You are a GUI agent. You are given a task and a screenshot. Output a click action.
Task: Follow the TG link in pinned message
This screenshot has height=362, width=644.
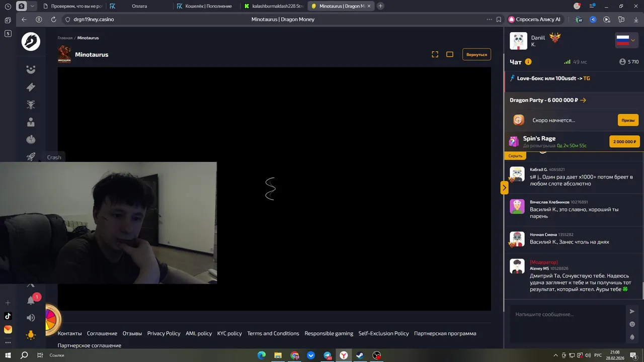(587, 78)
